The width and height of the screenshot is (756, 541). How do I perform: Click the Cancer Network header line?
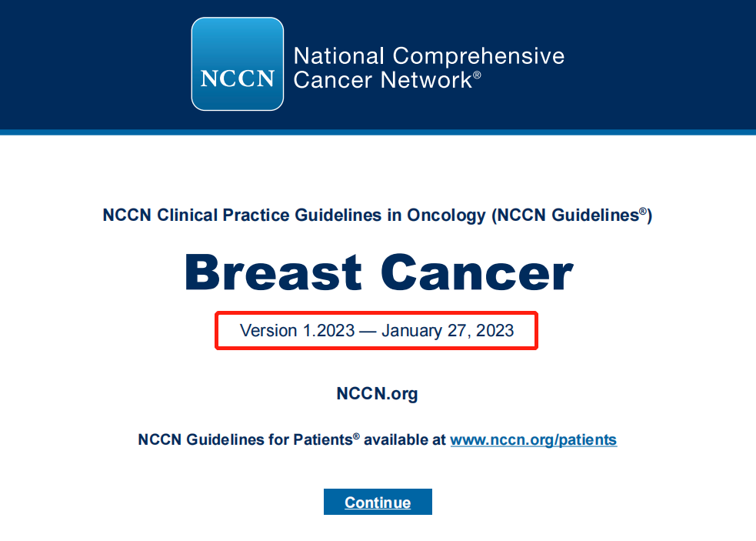[x=382, y=79]
